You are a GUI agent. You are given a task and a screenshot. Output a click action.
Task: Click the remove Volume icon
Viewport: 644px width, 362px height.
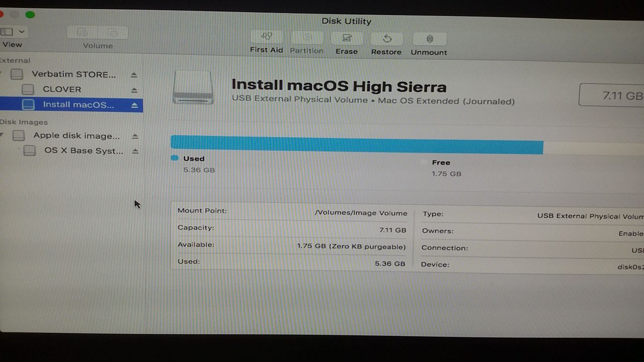[113, 33]
